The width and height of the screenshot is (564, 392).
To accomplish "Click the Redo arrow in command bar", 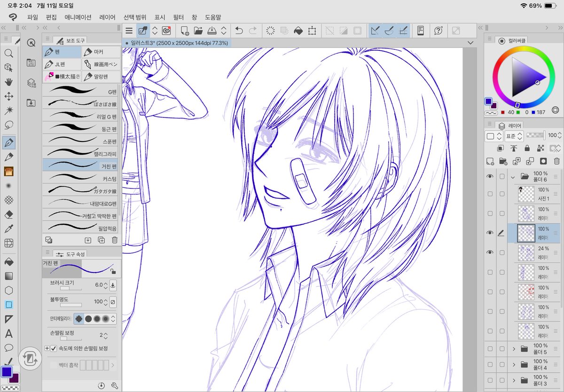I will tap(253, 31).
